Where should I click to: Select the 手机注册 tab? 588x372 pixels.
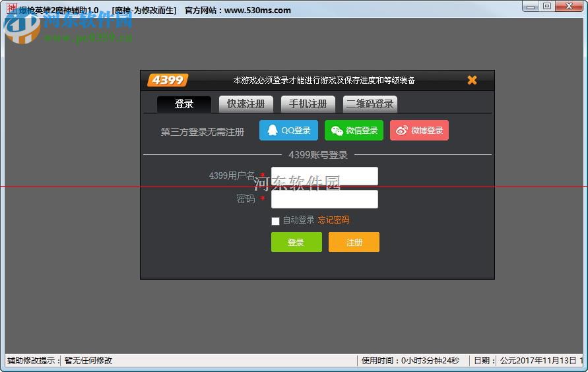(308, 104)
